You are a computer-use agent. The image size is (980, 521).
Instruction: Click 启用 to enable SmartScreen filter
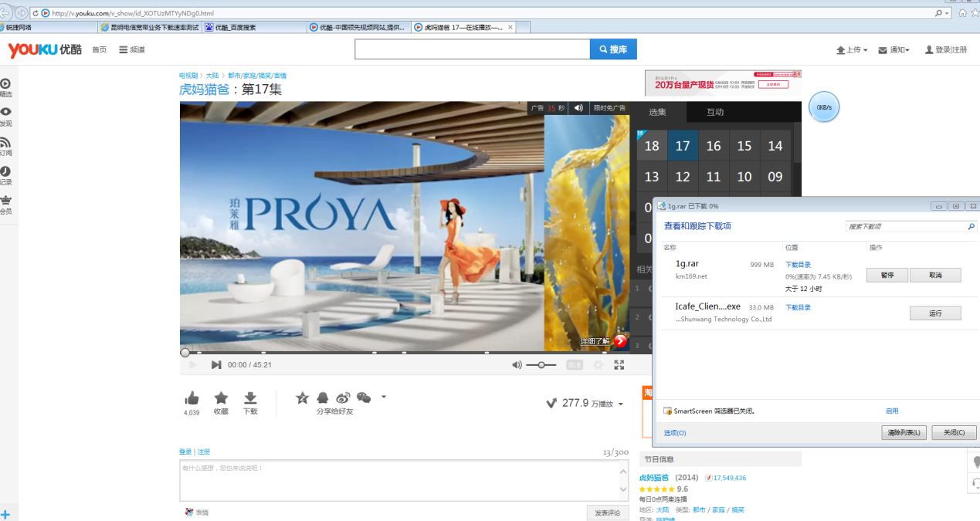[x=892, y=411]
